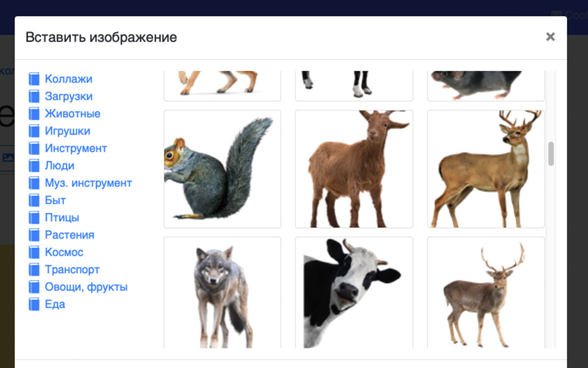Click the book icon beside Коллажи
Viewport: 588px width, 368px height.
34,79
